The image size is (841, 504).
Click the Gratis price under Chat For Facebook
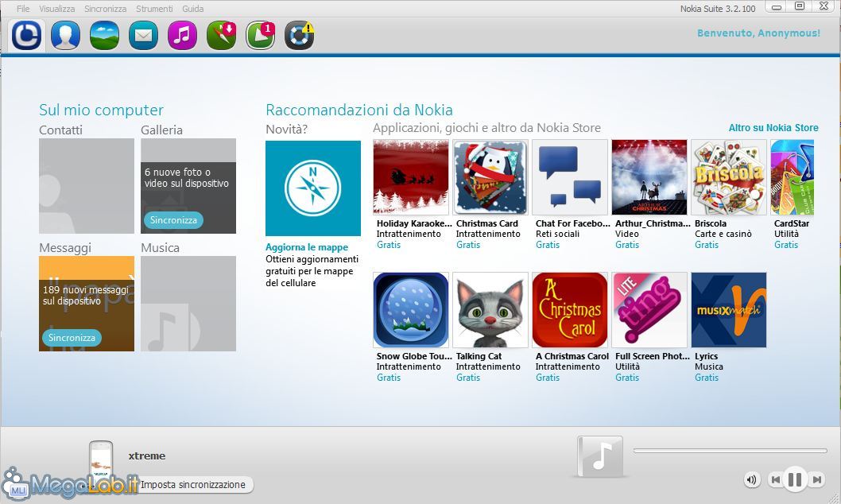547,245
